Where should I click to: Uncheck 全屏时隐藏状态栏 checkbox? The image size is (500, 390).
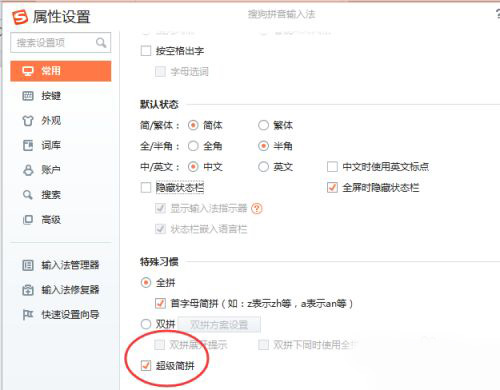[x=332, y=188]
